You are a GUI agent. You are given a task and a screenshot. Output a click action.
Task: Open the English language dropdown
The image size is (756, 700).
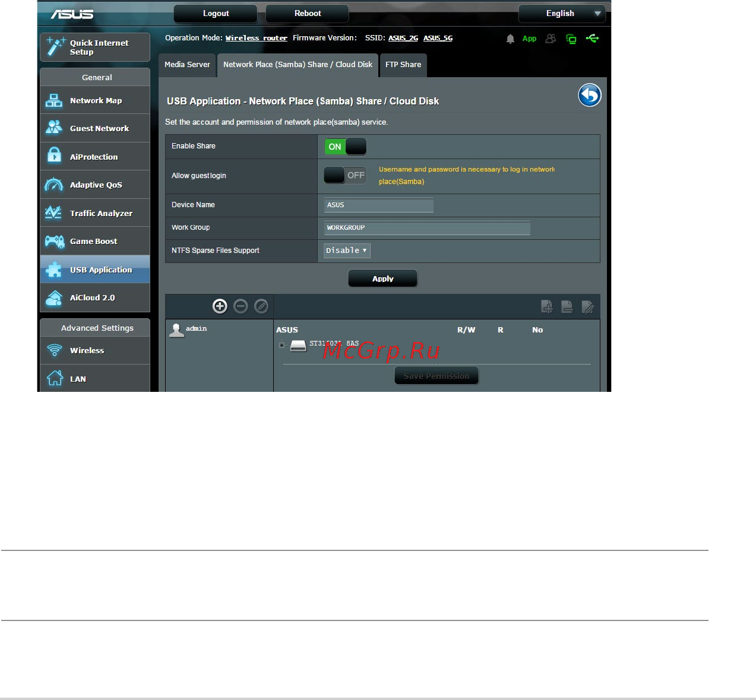tap(562, 14)
